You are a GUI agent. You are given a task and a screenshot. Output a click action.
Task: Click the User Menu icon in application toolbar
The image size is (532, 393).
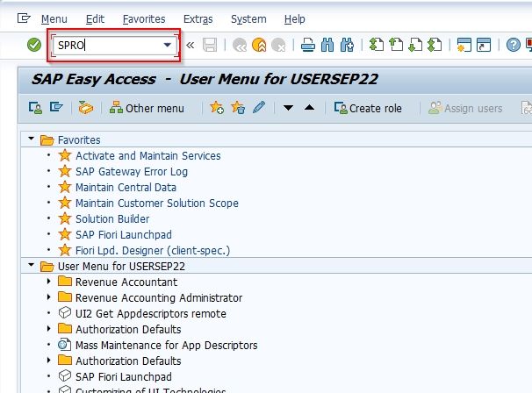click(35, 108)
